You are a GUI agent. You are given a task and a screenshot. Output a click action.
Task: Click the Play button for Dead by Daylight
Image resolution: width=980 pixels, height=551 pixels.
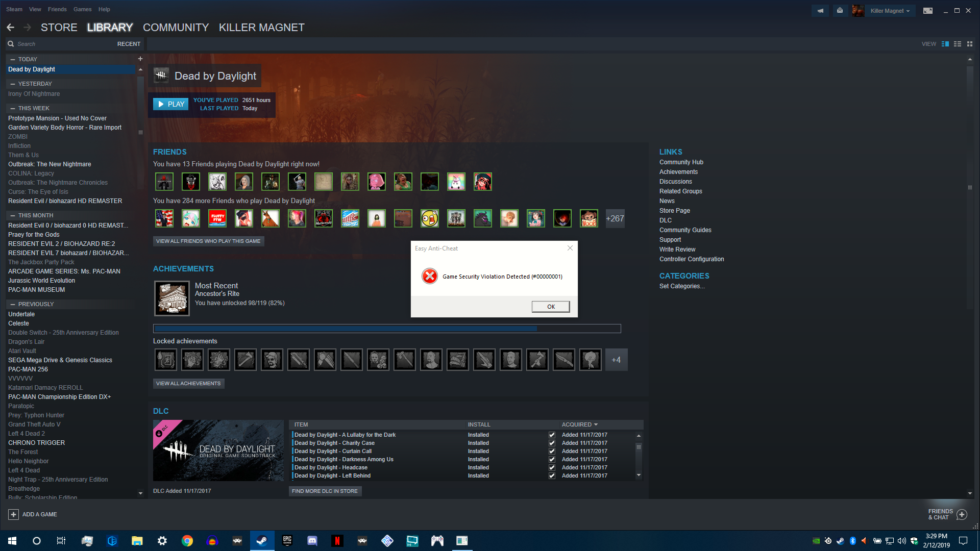[170, 104]
